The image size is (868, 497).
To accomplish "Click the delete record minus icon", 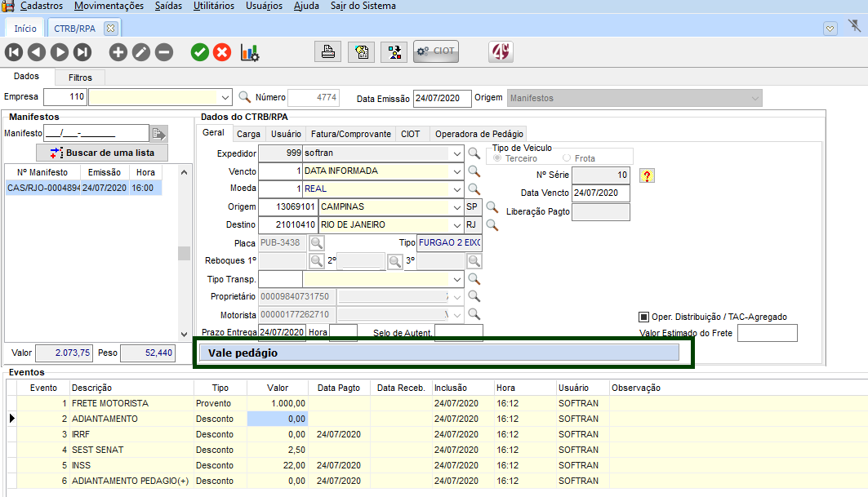I will click(x=164, y=52).
